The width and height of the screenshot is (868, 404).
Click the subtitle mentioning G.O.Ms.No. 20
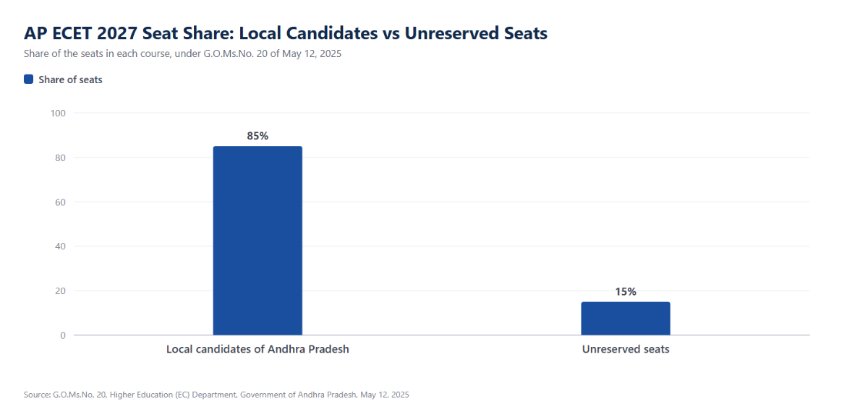pos(182,54)
